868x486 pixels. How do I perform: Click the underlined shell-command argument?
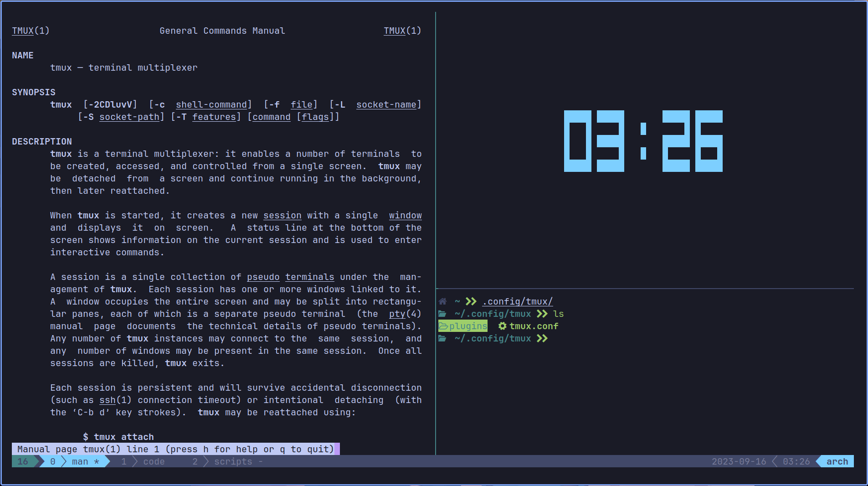tap(211, 104)
